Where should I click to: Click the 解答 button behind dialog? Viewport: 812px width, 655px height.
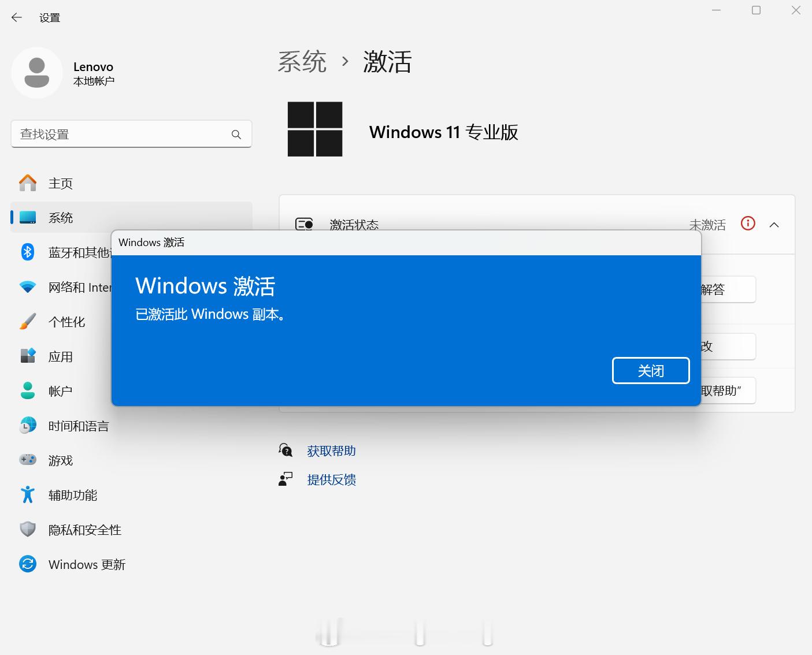[x=728, y=289]
